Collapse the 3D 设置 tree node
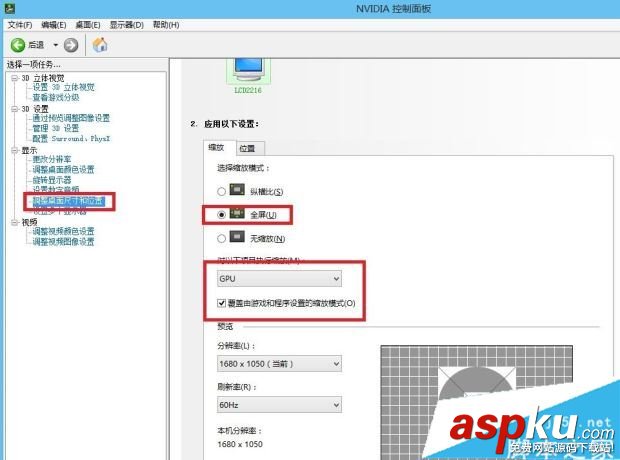This screenshot has width=620, height=460. click(14, 109)
